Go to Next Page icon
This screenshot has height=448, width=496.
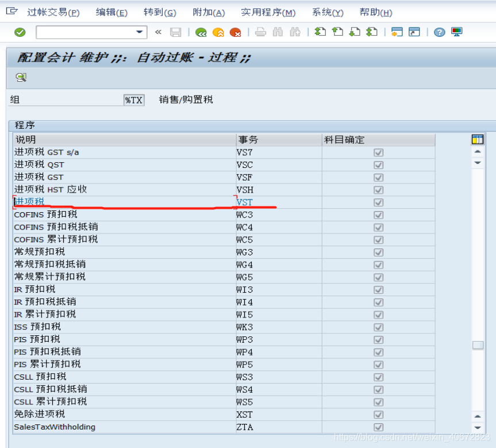coord(355,32)
